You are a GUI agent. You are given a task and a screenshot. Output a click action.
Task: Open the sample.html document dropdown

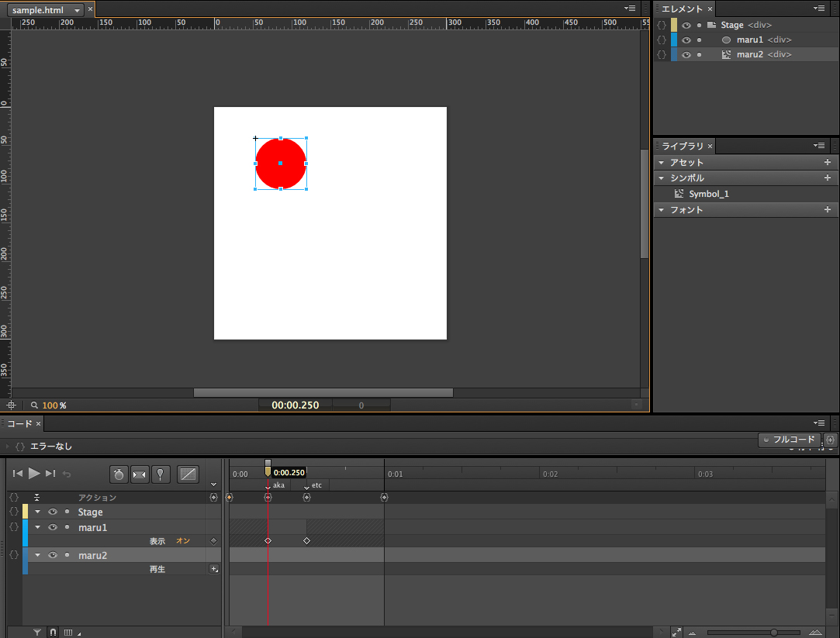[x=77, y=10]
